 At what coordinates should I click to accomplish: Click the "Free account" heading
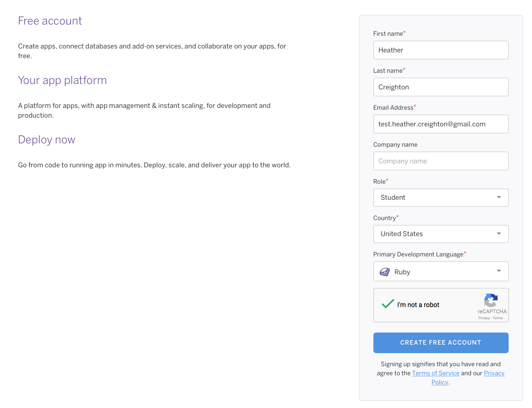point(50,21)
